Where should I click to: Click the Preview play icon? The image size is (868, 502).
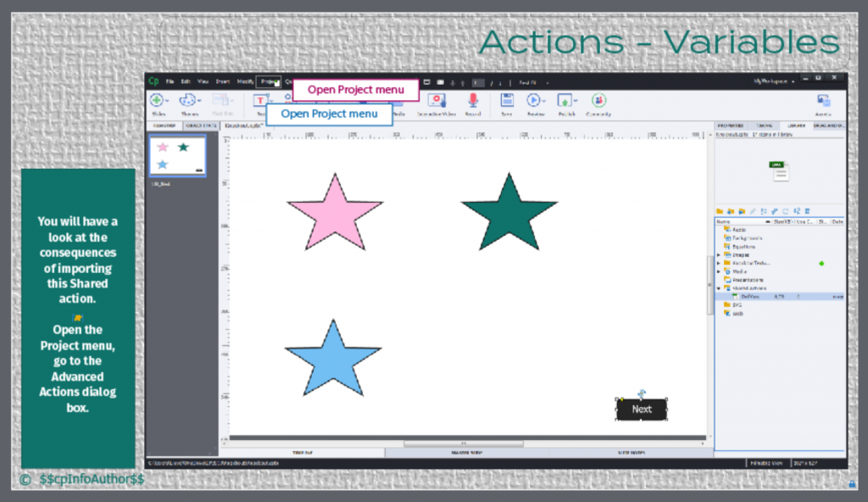(x=534, y=100)
